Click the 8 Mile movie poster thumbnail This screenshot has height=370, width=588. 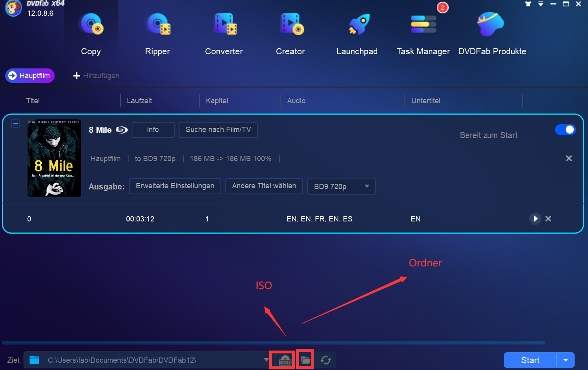54,158
